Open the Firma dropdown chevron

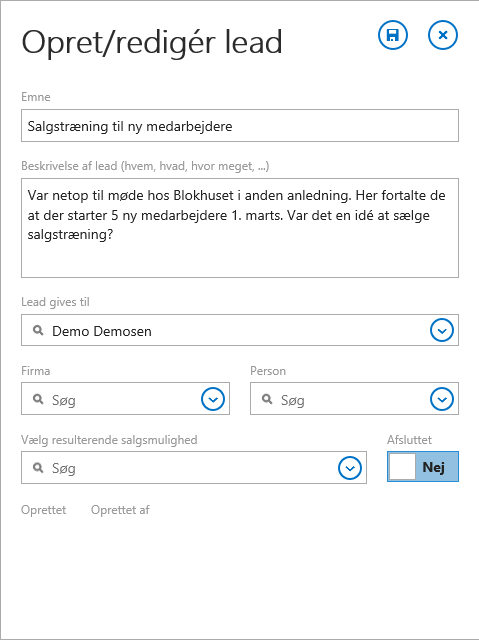pyautogui.click(x=213, y=399)
